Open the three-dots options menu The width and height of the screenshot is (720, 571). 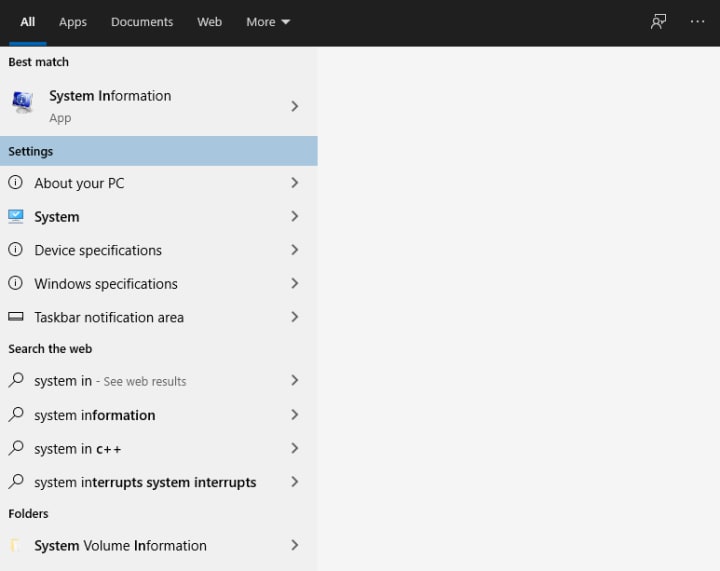pyautogui.click(x=697, y=22)
